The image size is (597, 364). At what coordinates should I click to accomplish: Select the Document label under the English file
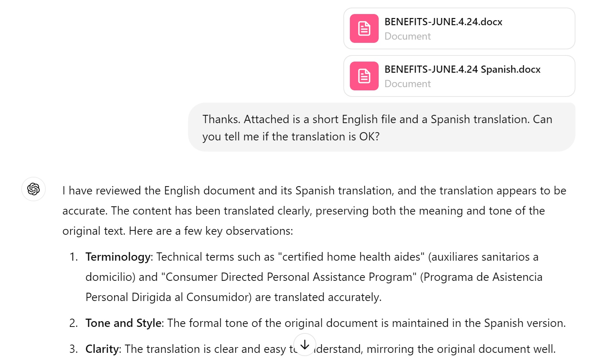[x=407, y=36]
